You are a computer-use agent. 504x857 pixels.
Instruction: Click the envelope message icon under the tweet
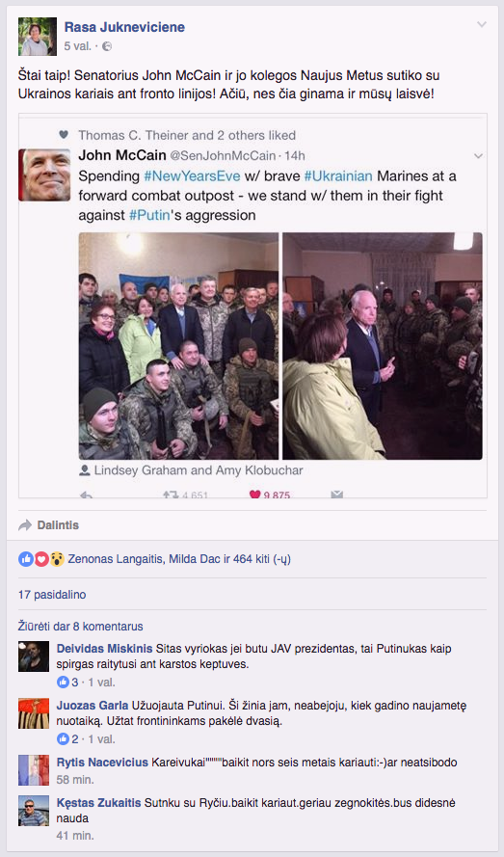point(336,495)
